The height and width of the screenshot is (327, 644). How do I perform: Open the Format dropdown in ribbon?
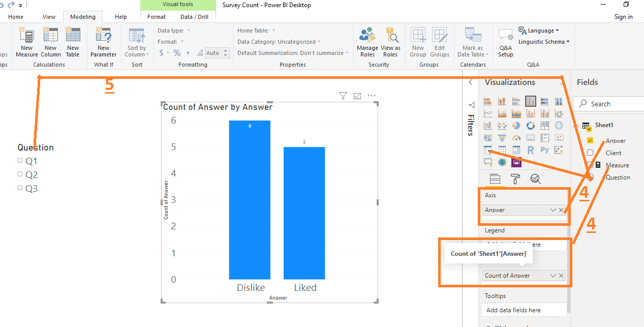point(171,42)
